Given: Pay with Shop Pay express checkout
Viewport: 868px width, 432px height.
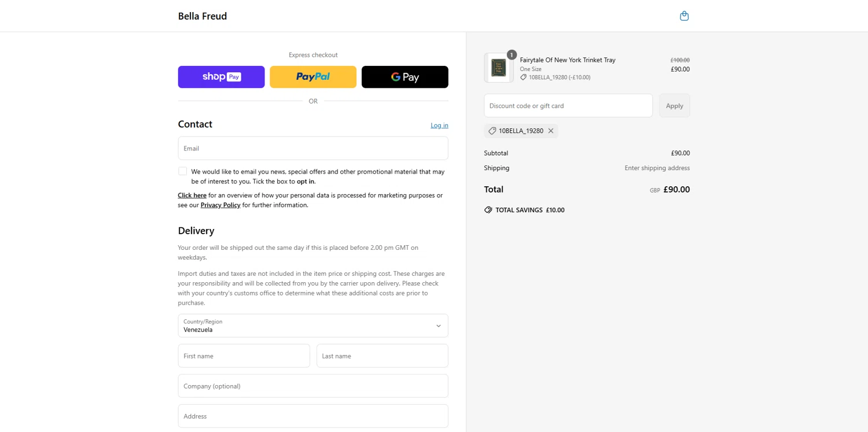Looking at the screenshot, I should pos(221,77).
